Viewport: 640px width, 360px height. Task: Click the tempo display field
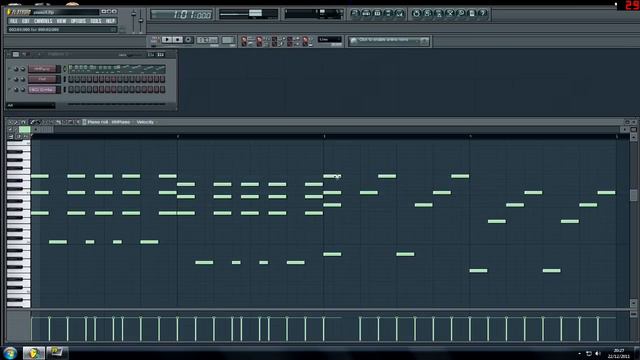pos(208,40)
